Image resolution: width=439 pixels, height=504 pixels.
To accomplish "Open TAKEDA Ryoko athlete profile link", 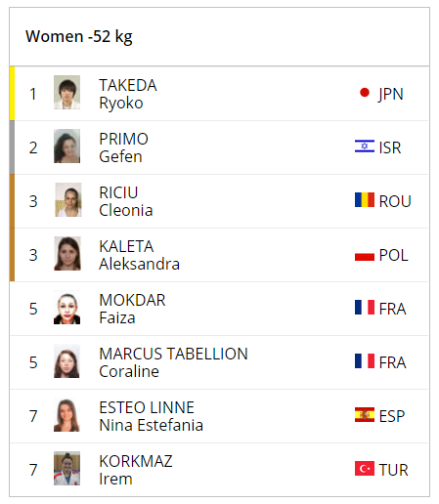I will [x=128, y=94].
